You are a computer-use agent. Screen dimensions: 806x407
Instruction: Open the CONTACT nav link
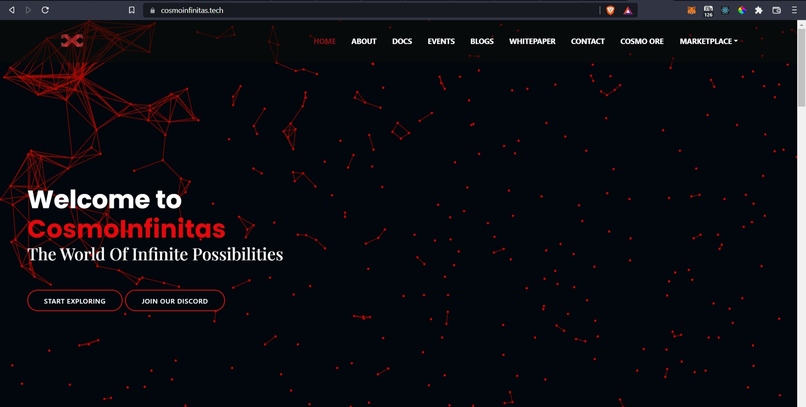[588, 42]
